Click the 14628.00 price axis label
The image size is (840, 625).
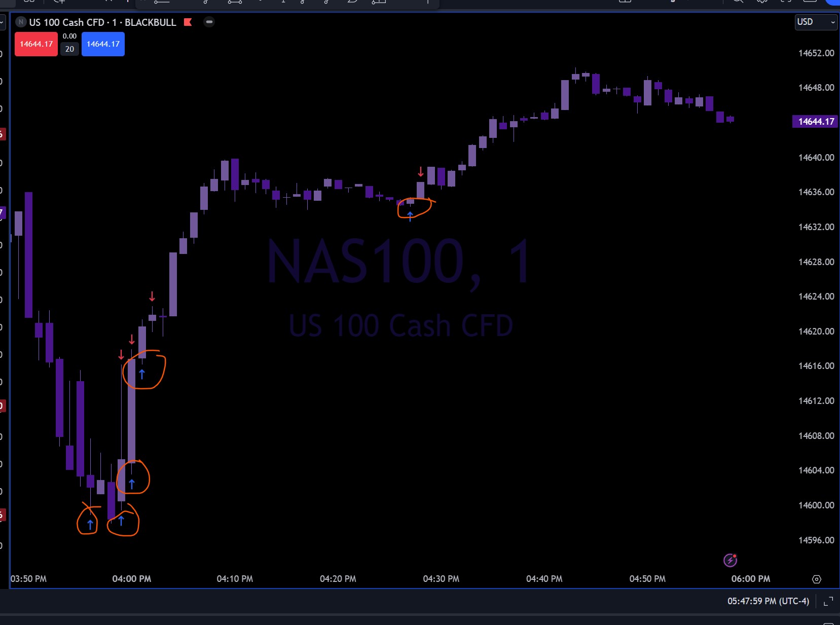(816, 262)
